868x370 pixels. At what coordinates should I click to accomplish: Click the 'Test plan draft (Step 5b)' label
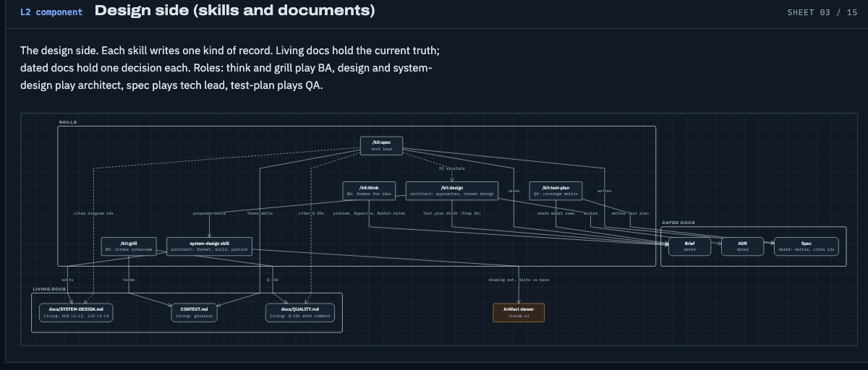point(452,213)
